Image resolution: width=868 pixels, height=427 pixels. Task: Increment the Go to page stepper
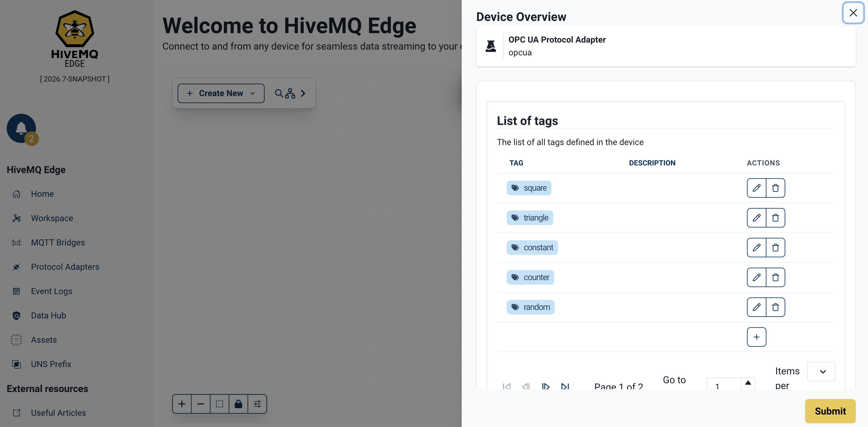[x=748, y=383]
